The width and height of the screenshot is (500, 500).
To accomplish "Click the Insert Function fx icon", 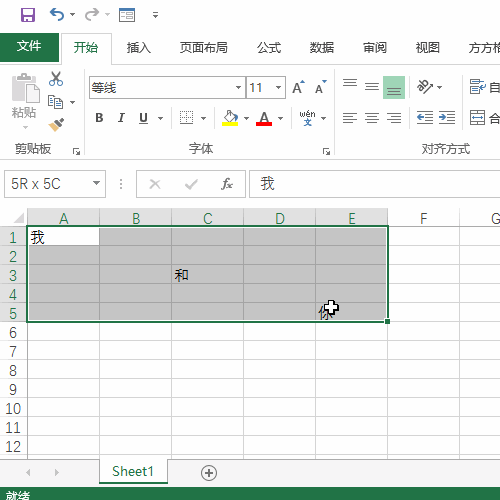I will coord(227,184).
